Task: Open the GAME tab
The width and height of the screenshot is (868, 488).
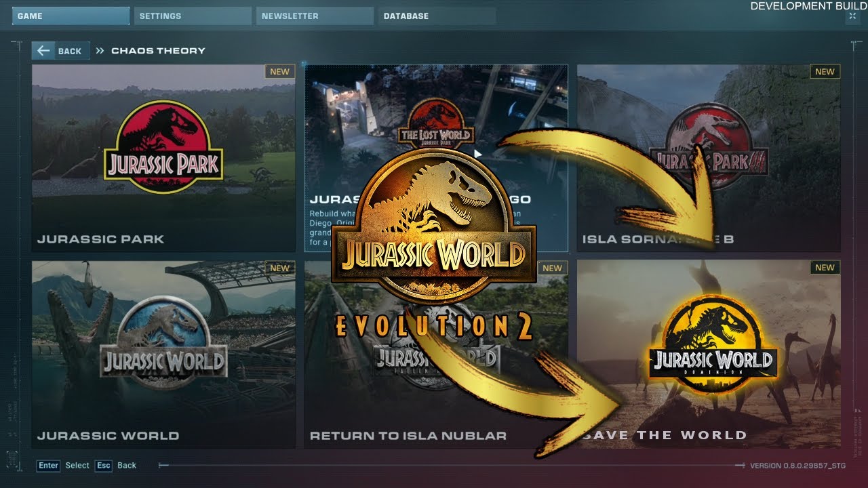Action: point(71,16)
